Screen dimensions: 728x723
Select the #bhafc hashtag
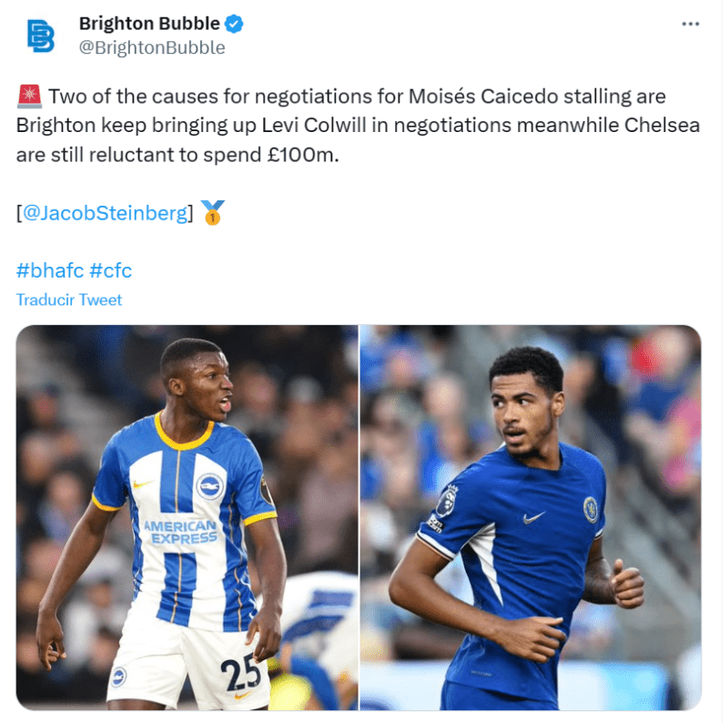pyautogui.click(x=50, y=270)
